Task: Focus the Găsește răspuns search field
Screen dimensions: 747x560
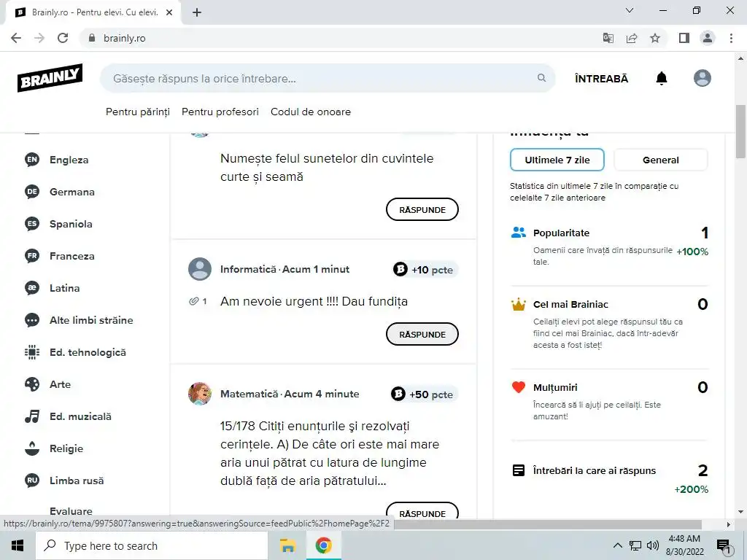Action: click(x=328, y=78)
